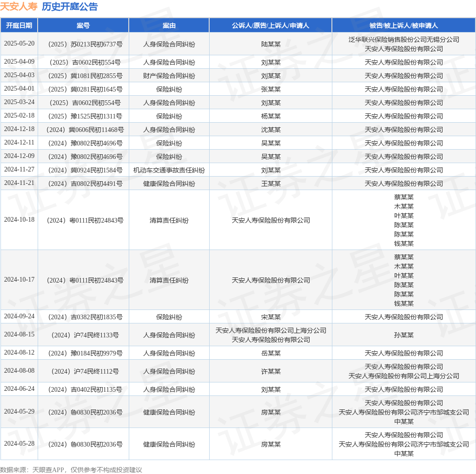Select the date 2025-04-03
476x474 pixels.
point(19,75)
